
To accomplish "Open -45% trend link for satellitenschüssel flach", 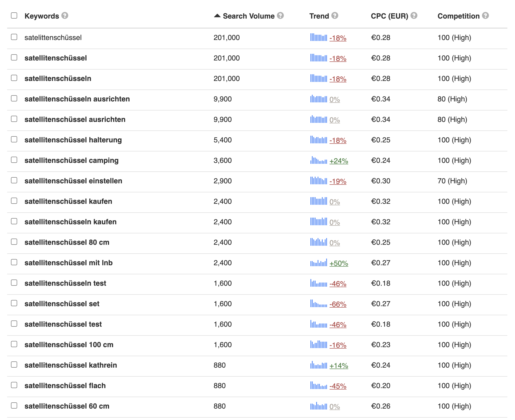I will [x=338, y=386].
